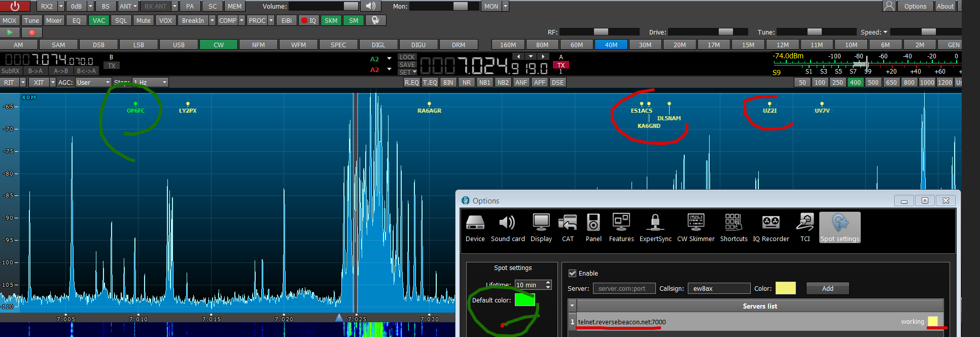Viewport: 980px width, 337px height.
Task: Select the 20M band
Action: pos(679,45)
